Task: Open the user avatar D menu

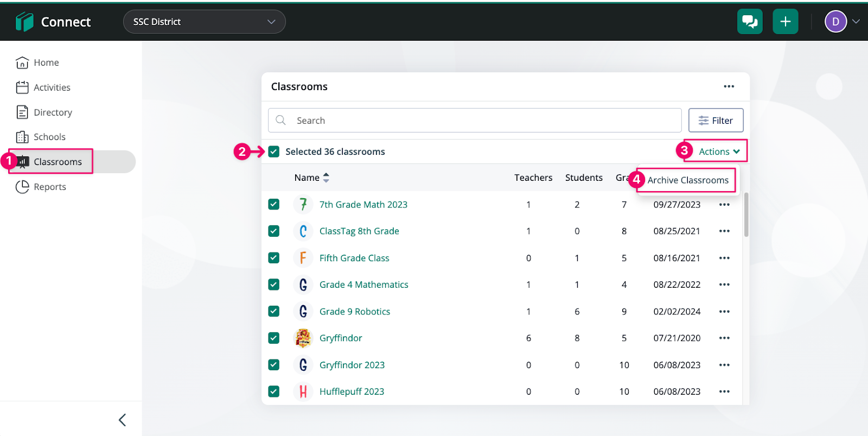Action: click(x=835, y=22)
